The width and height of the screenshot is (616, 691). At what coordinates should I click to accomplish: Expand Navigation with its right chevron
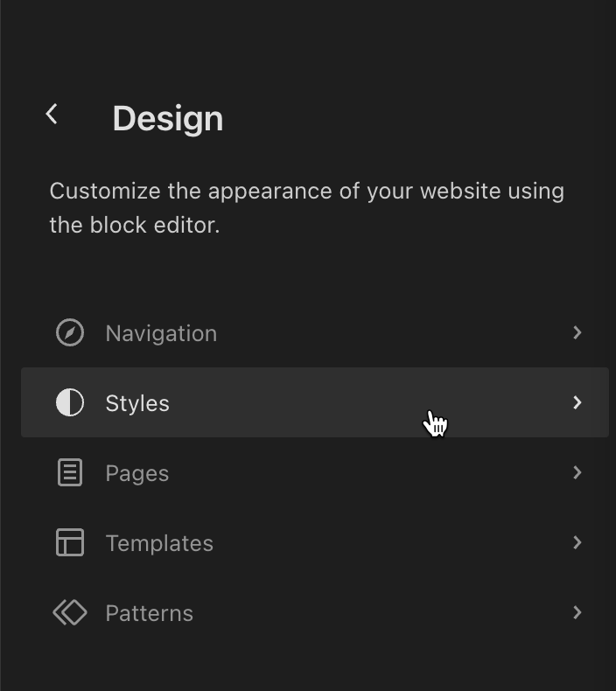[577, 332]
